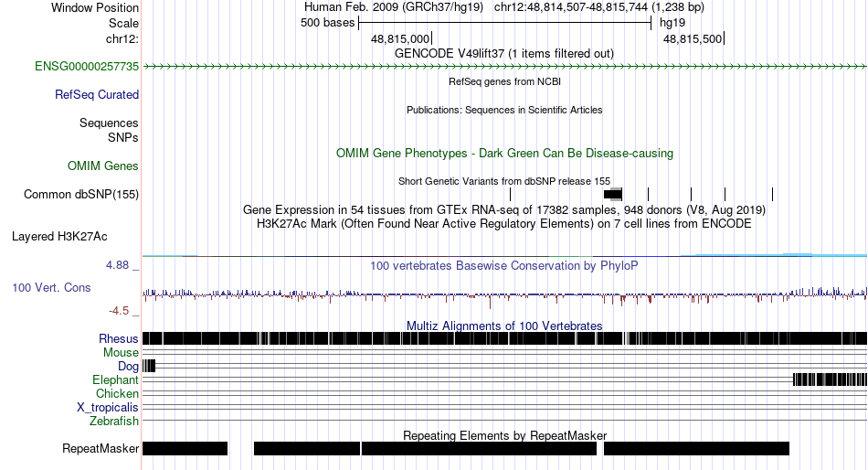Click the SNPs track label
The width and height of the screenshot is (868, 470).
pos(123,137)
